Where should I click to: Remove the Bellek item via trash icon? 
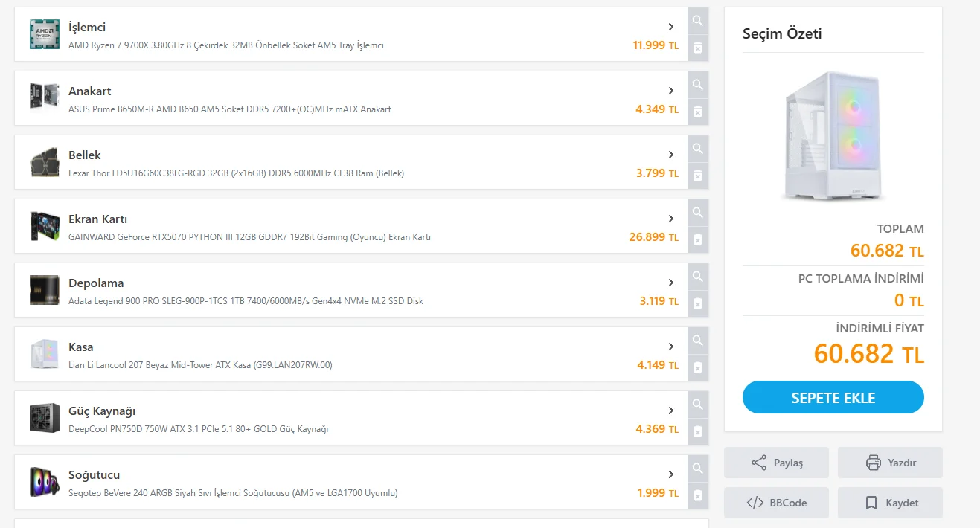[x=697, y=176]
